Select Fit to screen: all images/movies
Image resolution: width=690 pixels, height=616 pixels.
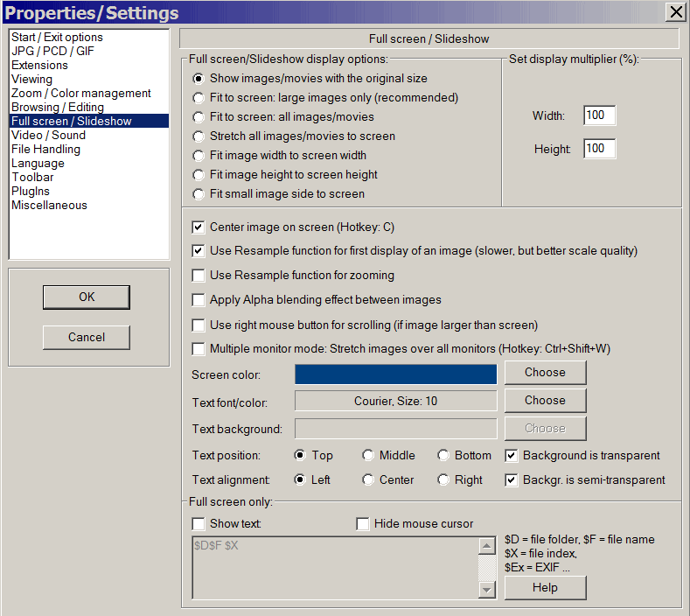pyautogui.click(x=199, y=117)
